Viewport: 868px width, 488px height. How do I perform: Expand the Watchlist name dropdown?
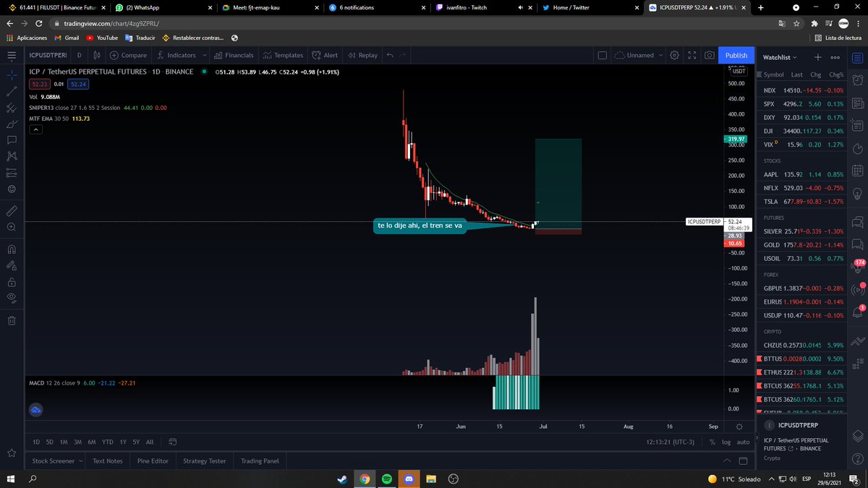tap(780, 56)
